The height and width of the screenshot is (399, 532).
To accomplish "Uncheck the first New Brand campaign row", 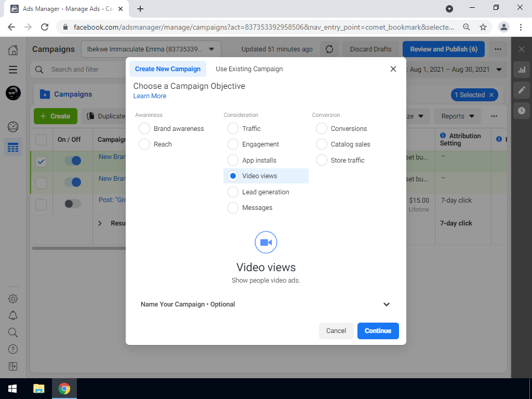I will click(41, 162).
